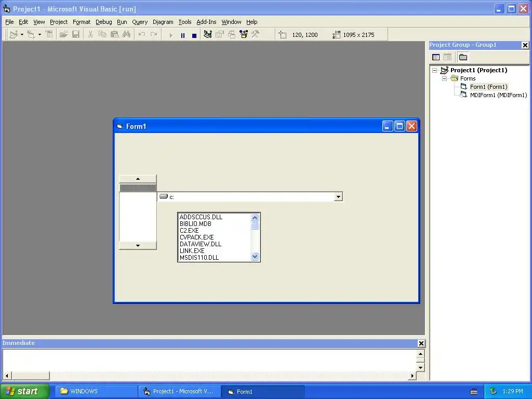
Task: Click the Menu Editor toolbar icon
Action: [x=49, y=35]
